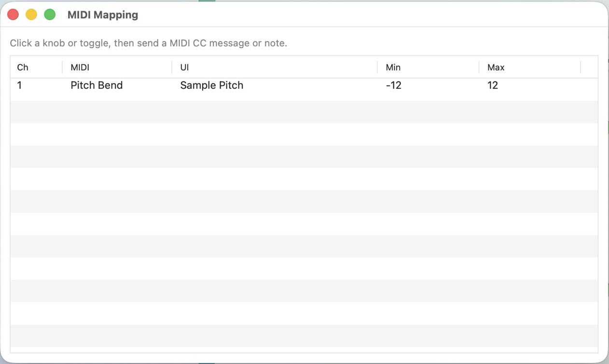
Task: Click an empty row in the table middle
Action: pyautogui.click(x=290, y=202)
